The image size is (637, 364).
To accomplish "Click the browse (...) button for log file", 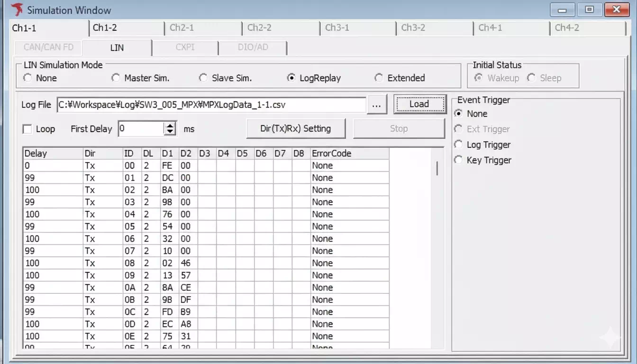I will (x=377, y=105).
